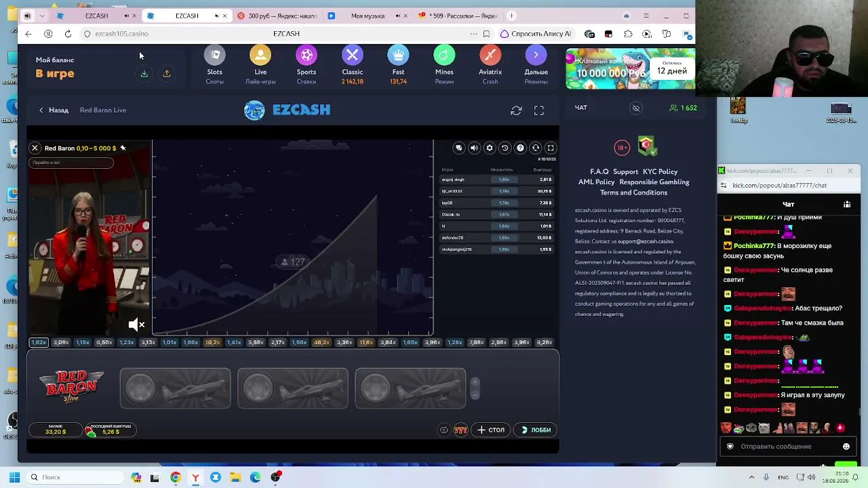Open the in-game chat bubble icon

tap(459, 148)
